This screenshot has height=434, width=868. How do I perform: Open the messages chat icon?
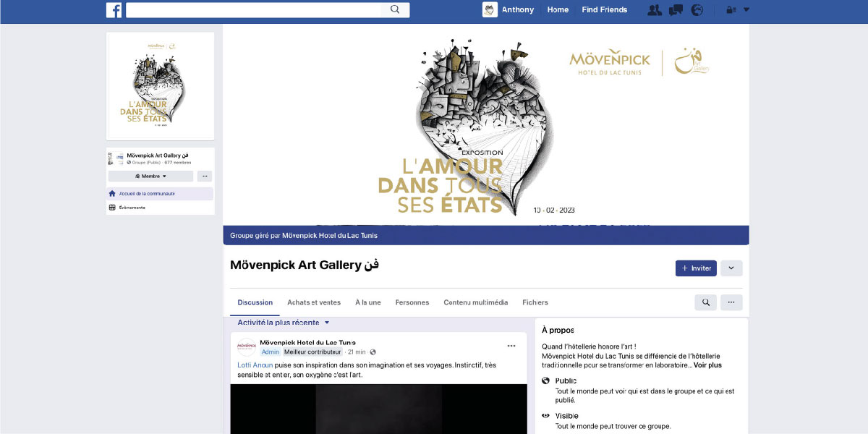coord(676,10)
